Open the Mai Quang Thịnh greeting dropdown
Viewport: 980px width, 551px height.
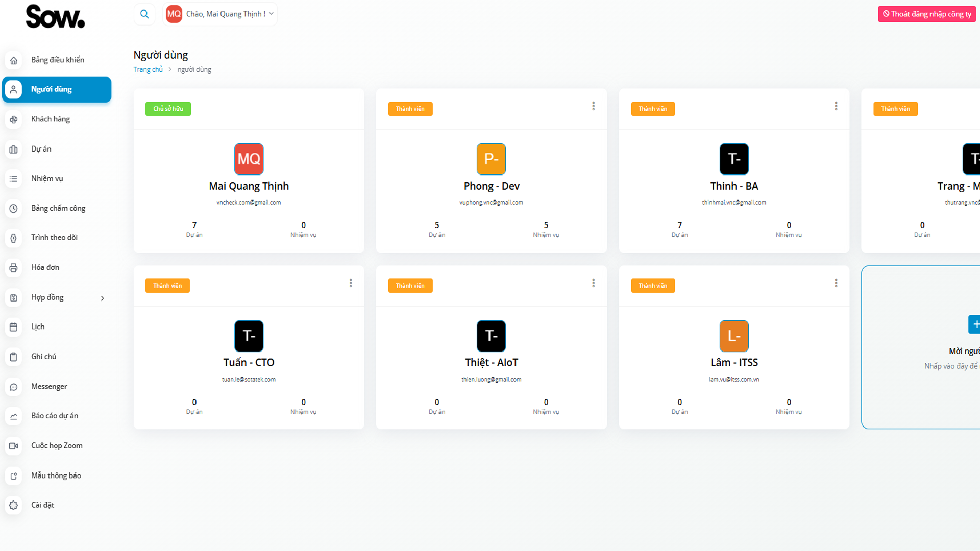[225, 14]
